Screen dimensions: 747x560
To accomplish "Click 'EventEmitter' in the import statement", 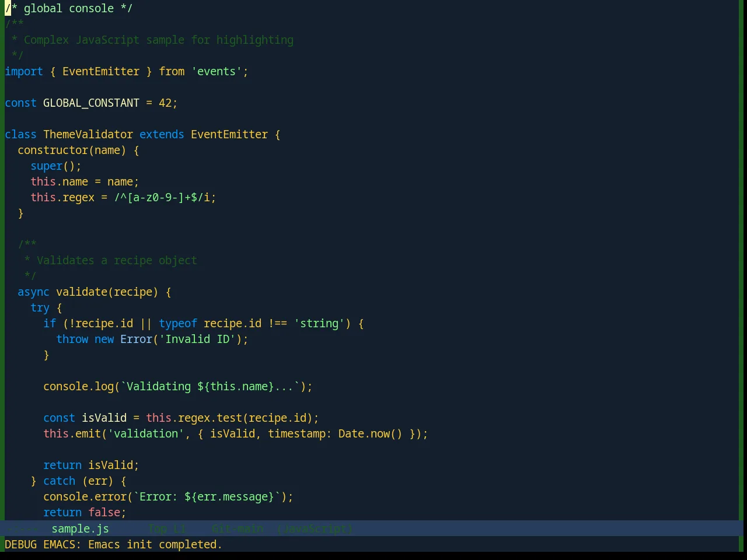I will point(101,71).
